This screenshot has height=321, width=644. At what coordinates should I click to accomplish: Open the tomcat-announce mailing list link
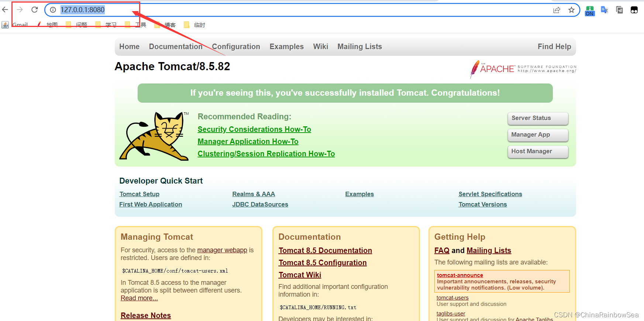[x=460, y=275]
